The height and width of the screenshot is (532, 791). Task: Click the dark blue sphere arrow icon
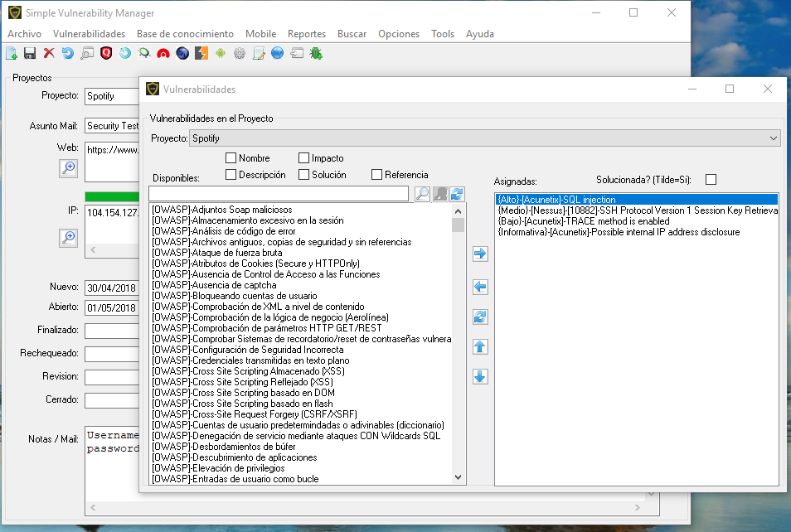click(x=182, y=53)
